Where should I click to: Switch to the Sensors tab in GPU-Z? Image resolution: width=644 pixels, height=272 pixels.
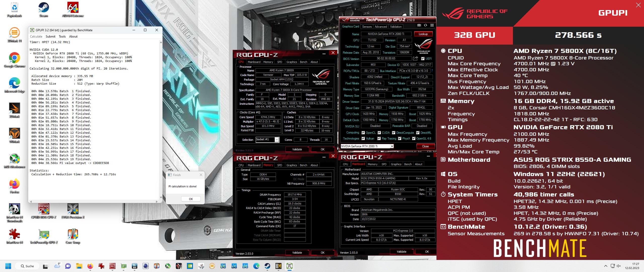pos(367,27)
